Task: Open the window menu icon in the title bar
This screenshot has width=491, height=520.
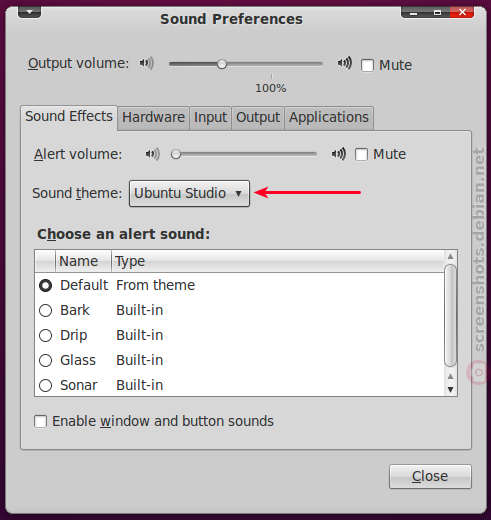Action: pos(30,12)
